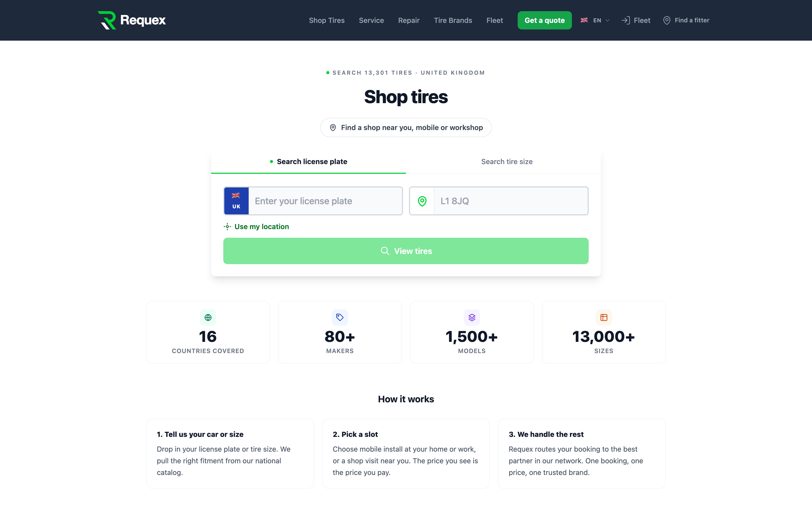Open the Service menu item
Screen dimensions: 812x508
pos(371,20)
